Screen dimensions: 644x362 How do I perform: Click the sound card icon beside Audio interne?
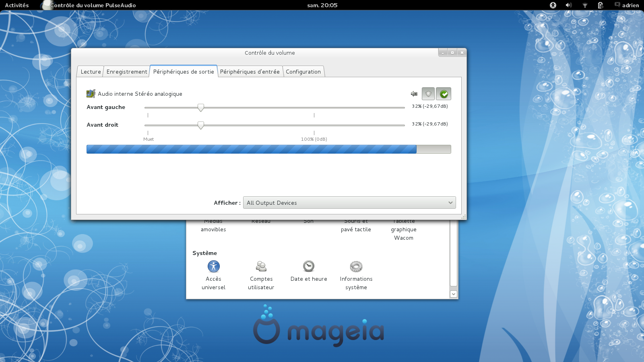(x=91, y=94)
